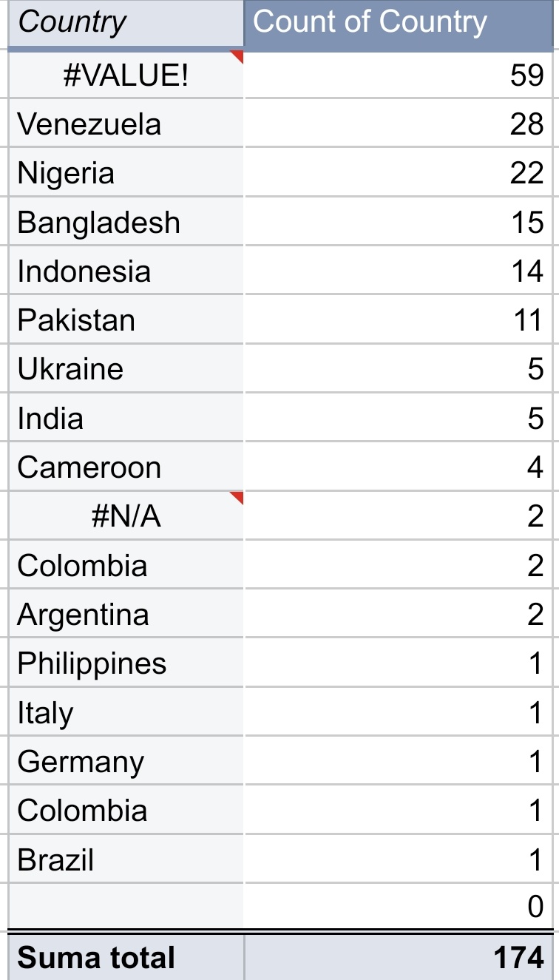Screen dimensions: 559x980
Task: Select the Ukraine cell
Action: pos(126,368)
